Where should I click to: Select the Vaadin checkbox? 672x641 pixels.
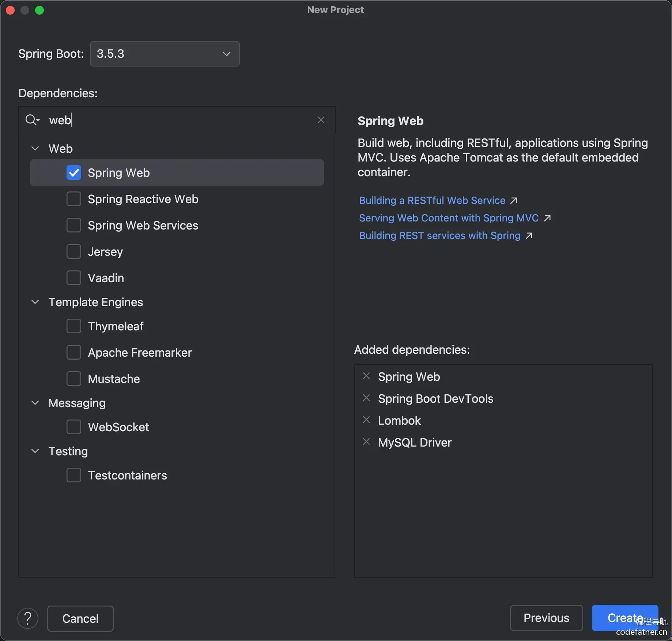click(74, 278)
